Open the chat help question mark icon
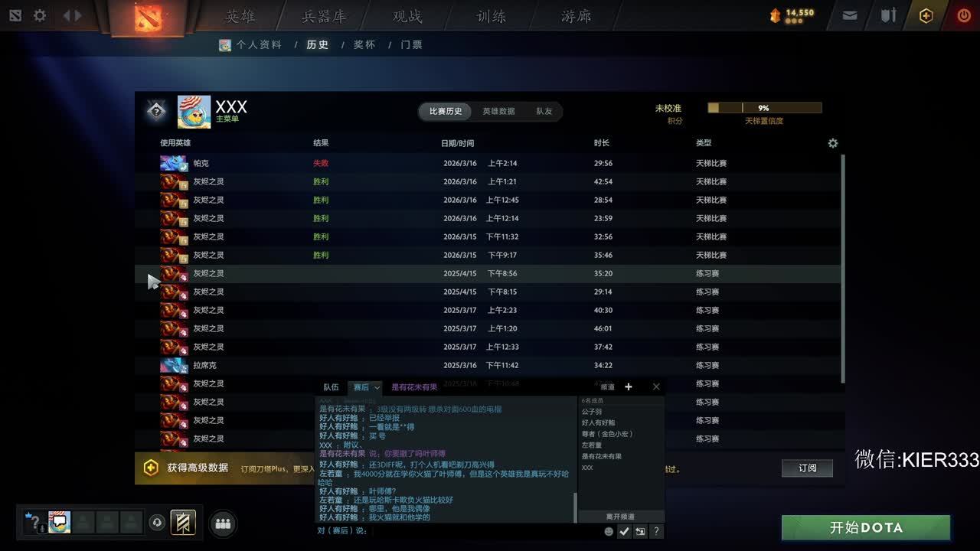This screenshot has height=551, width=980. point(656,531)
